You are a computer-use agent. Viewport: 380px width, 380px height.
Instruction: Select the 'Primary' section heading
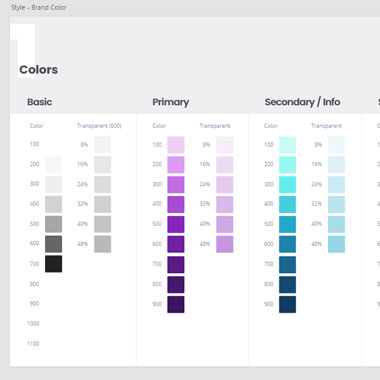coord(171,102)
